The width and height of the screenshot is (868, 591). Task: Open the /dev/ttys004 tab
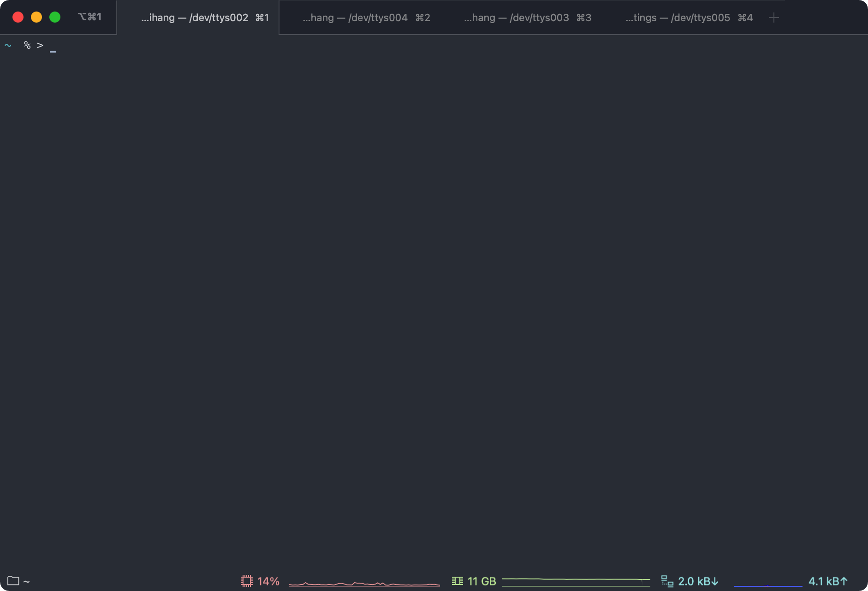(x=359, y=18)
